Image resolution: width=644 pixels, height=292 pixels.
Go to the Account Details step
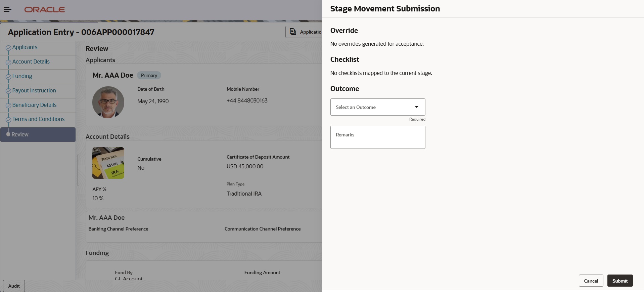click(31, 62)
